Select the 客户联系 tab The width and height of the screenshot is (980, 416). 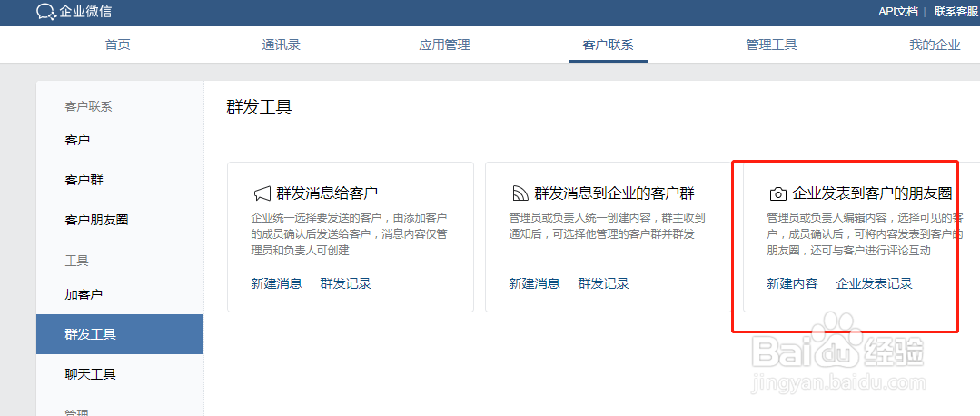click(609, 45)
